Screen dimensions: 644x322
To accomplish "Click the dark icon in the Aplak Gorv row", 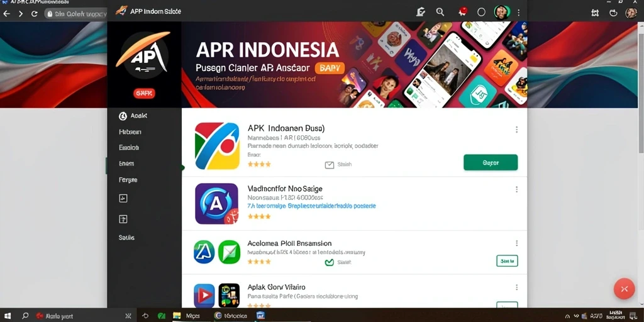I will point(229,296).
